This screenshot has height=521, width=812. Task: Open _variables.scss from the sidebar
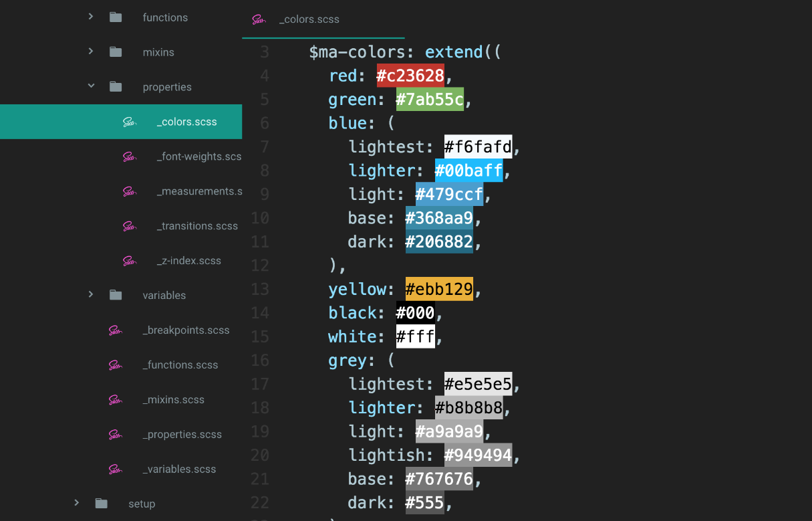click(x=178, y=469)
